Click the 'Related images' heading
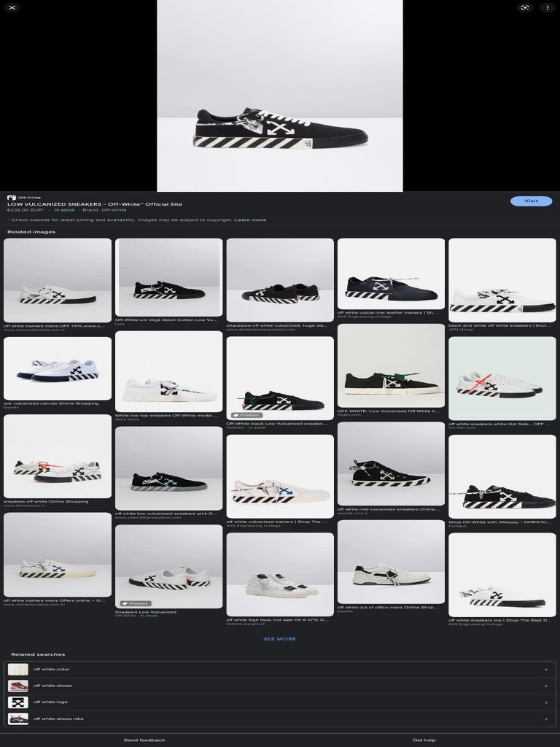The height and width of the screenshot is (747, 560). 31,232
